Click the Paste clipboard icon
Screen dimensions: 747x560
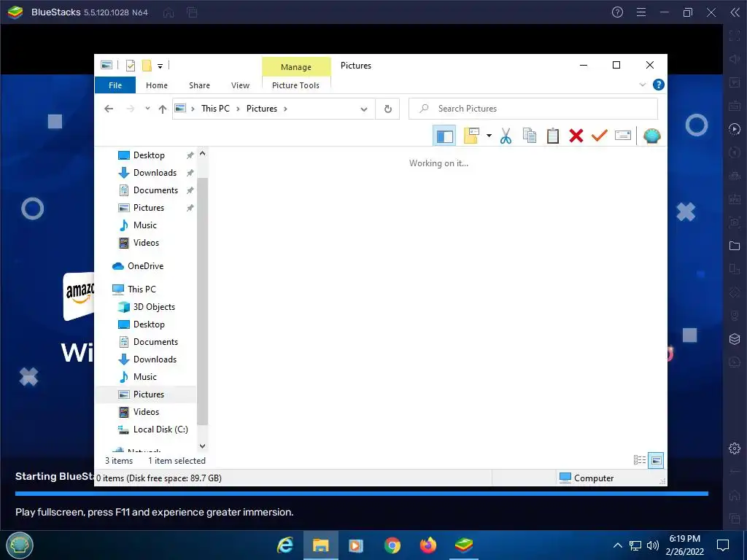click(x=553, y=136)
